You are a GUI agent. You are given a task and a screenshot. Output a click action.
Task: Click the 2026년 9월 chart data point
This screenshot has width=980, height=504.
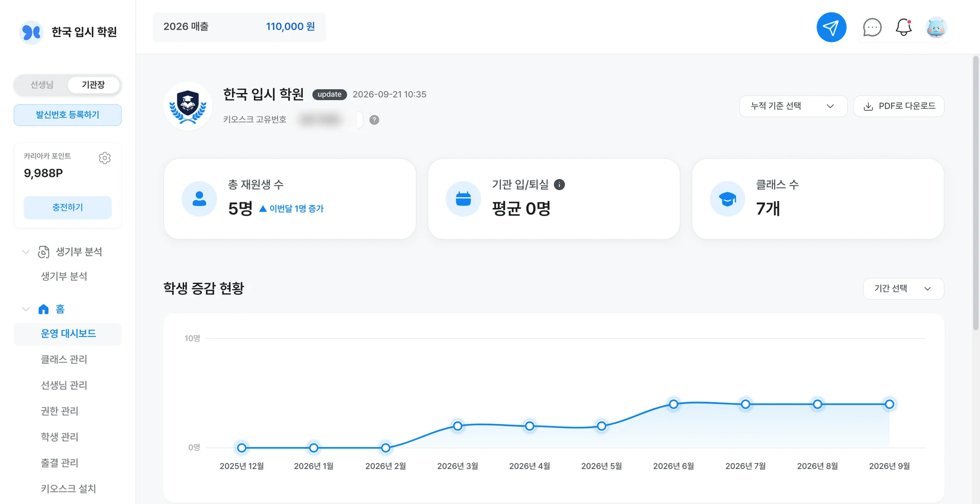tap(889, 404)
